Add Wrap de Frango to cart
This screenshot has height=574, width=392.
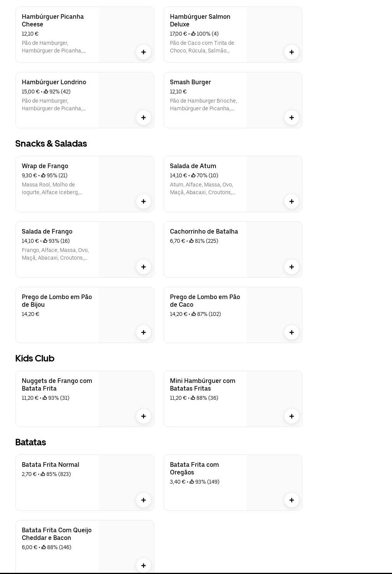(x=144, y=201)
